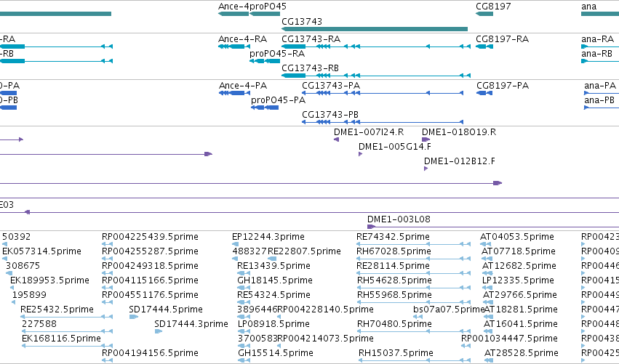This screenshot has width=619, height=364.
Task: Click the proPO45 gene bar in the top track
Action: (265, 14)
